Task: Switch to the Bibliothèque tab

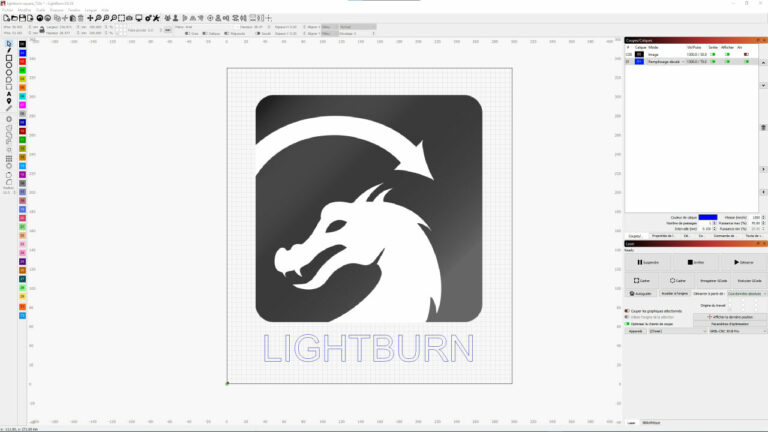Action: (x=651, y=423)
